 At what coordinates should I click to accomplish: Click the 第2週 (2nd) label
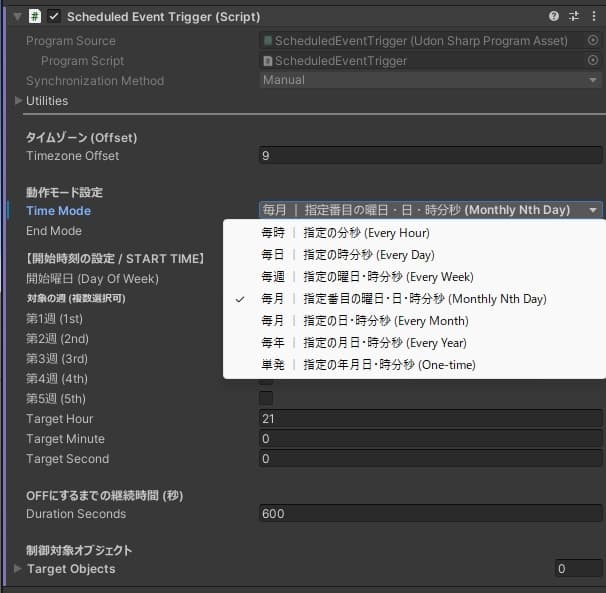click(x=57, y=339)
